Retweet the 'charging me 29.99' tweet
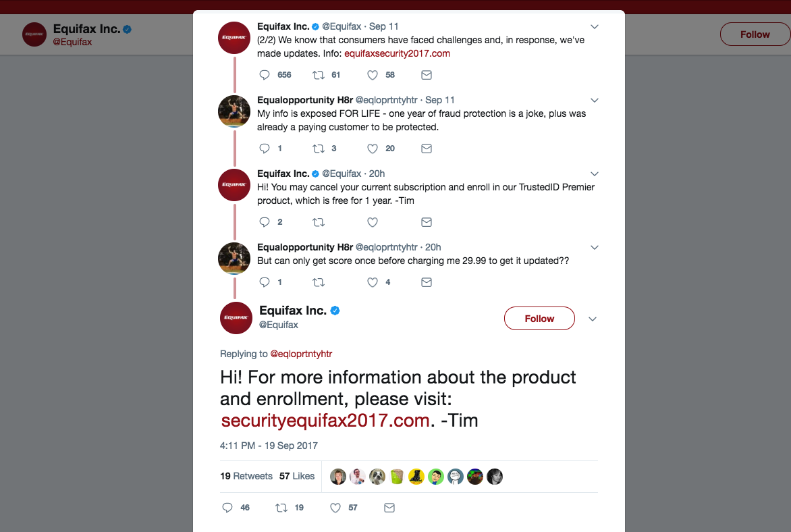791x532 pixels. click(319, 282)
